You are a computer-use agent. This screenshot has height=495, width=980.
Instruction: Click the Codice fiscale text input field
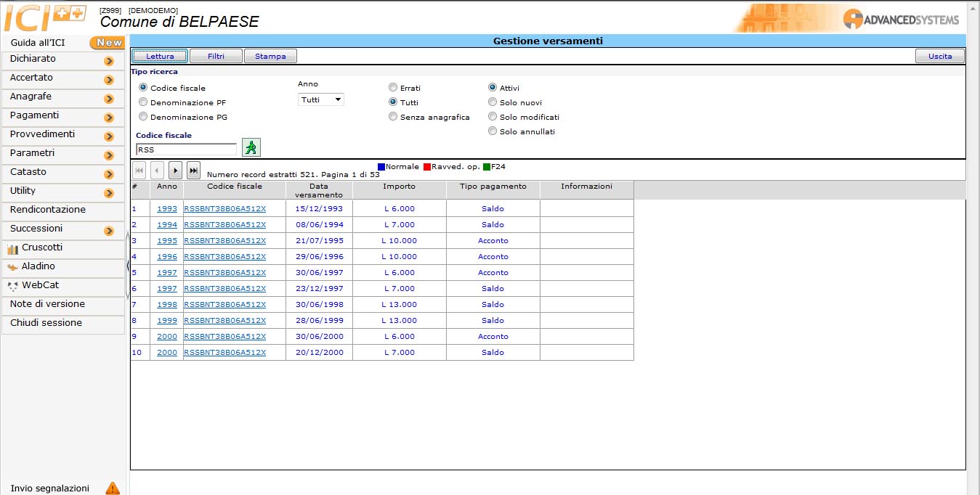(186, 150)
